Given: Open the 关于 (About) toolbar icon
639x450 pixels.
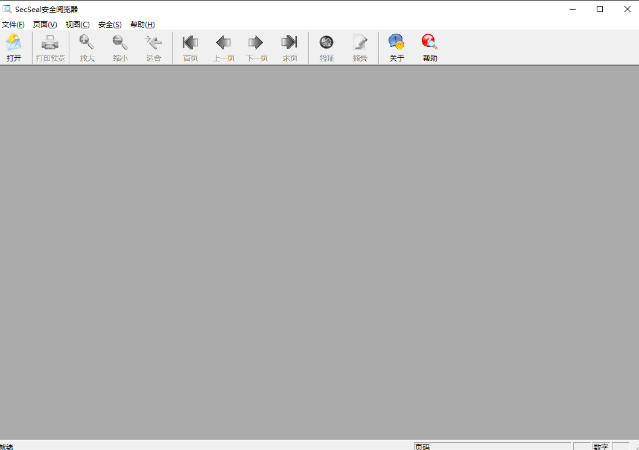Looking at the screenshot, I should point(397,46).
